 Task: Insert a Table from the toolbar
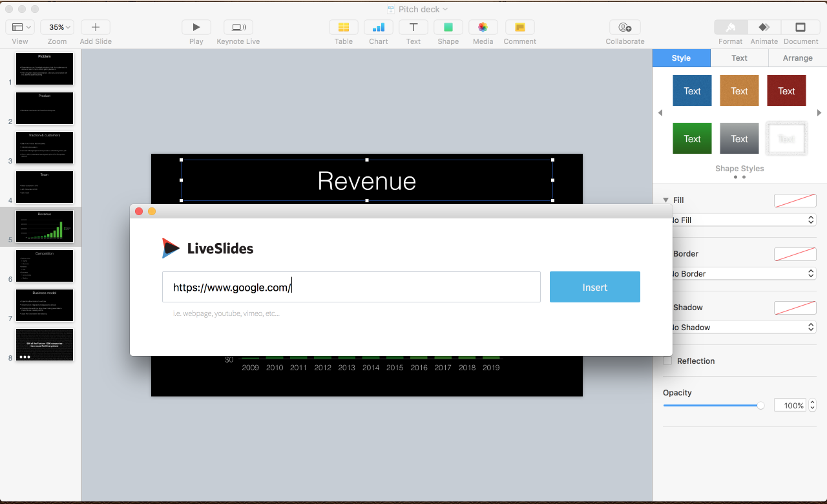coord(343,27)
